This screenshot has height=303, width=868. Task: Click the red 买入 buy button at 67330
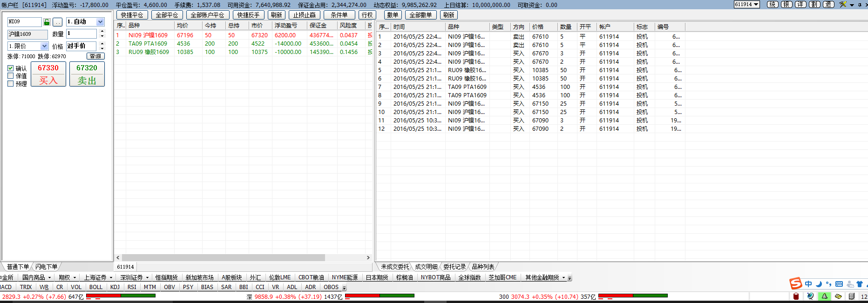pos(48,74)
